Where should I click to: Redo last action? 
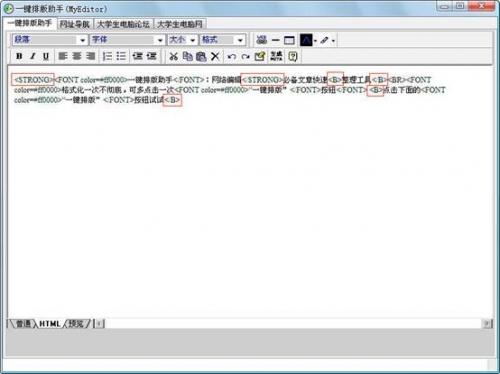pos(246,56)
